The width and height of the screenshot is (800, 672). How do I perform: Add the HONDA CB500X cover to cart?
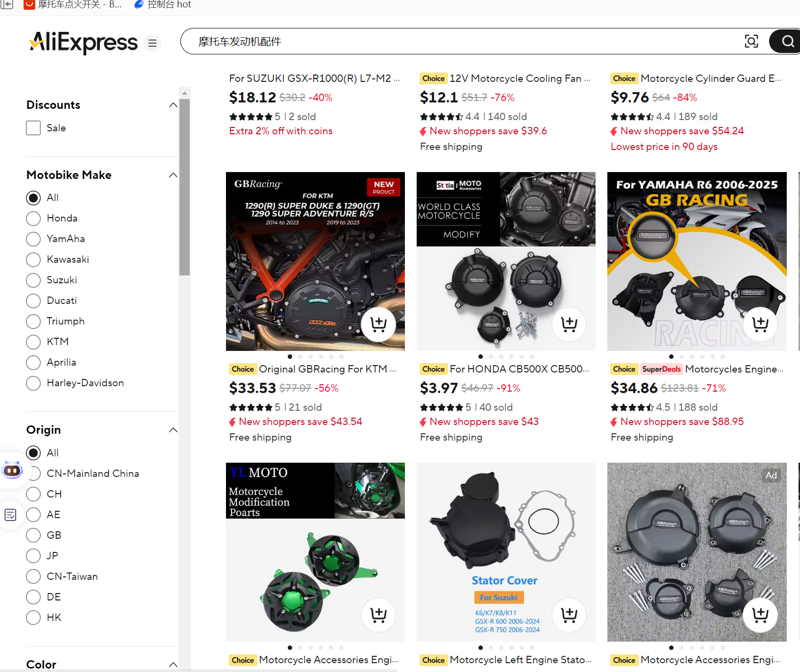point(569,324)
